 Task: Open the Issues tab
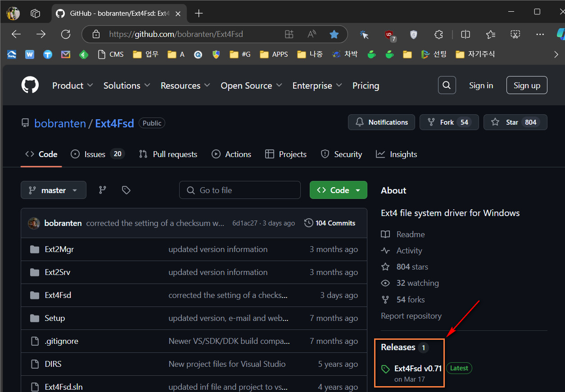tap(98, 154)
